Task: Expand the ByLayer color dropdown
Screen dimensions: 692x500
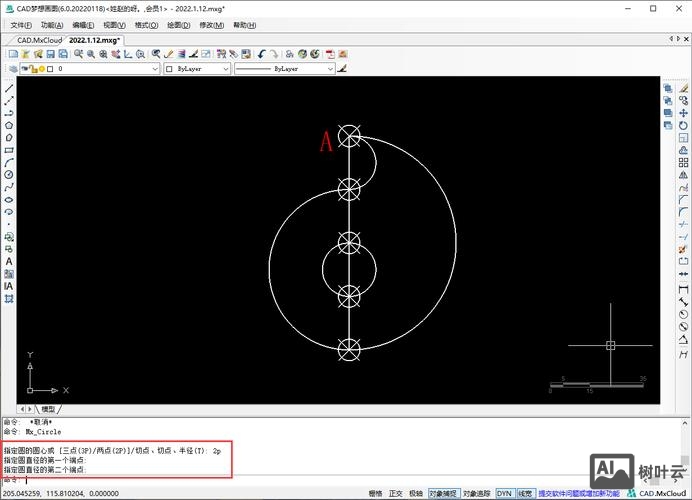Action: coord(224,70)
